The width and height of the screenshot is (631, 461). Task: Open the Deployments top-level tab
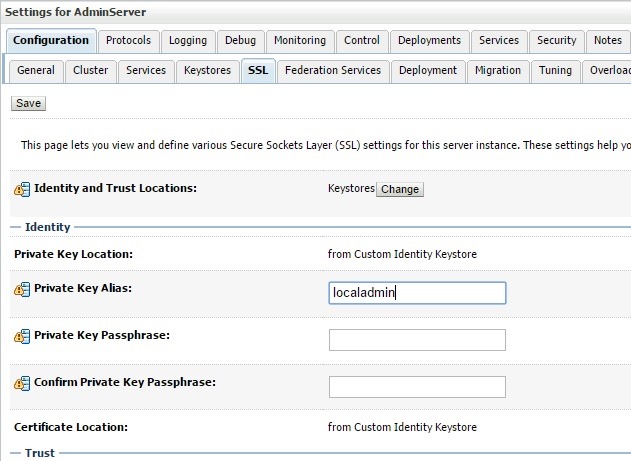coord(429,41)
